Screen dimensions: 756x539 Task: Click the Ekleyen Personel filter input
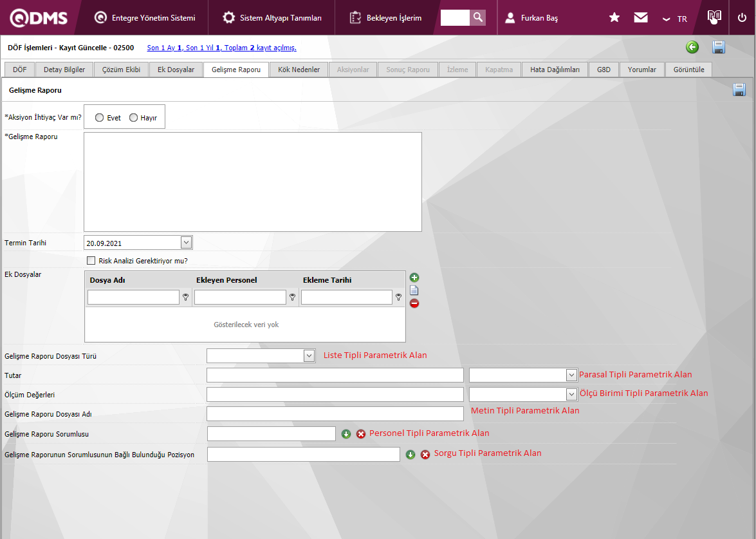240,298
